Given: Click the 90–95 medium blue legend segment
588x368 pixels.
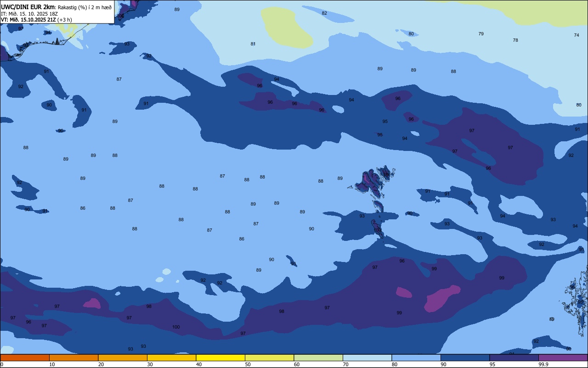Looking at the screenshot, I should [x=465, y=357].
